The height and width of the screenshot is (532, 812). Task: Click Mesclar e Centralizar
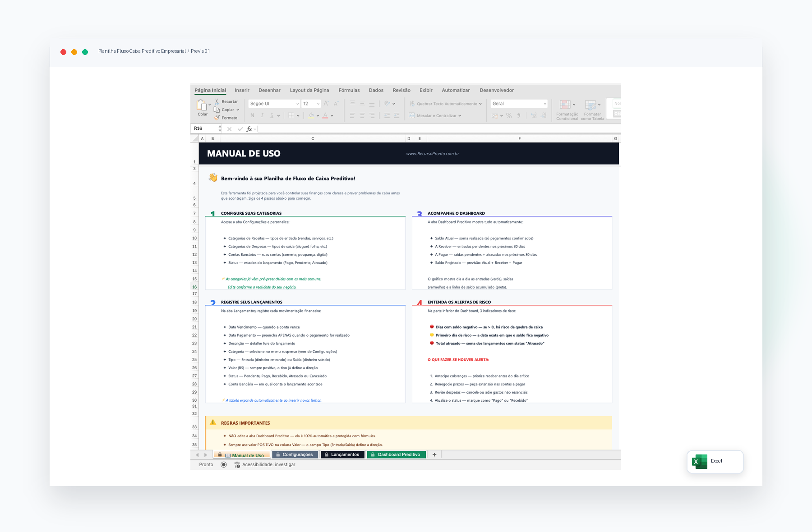point(435,115)
